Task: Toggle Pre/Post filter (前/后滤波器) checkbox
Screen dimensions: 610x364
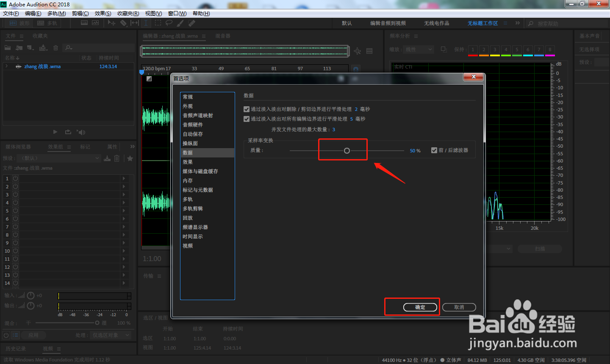Action: (x=434, y=150)
